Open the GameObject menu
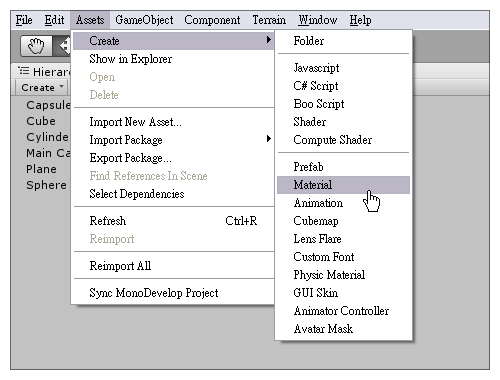Viewport: 500px width, 380px height. [144, 20]
